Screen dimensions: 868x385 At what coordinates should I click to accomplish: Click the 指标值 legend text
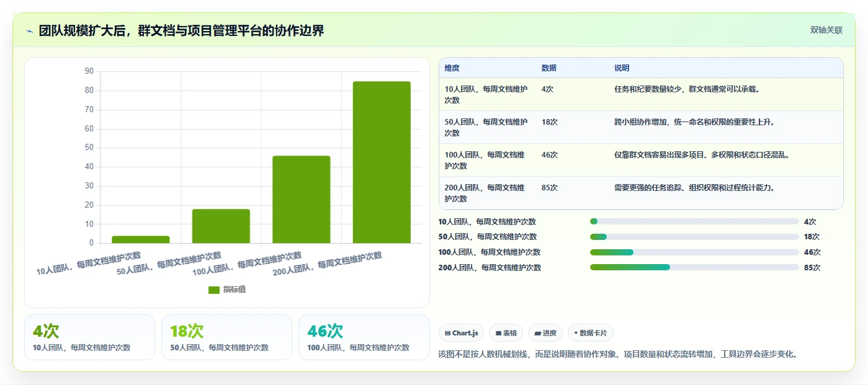(x=235, y=290)
